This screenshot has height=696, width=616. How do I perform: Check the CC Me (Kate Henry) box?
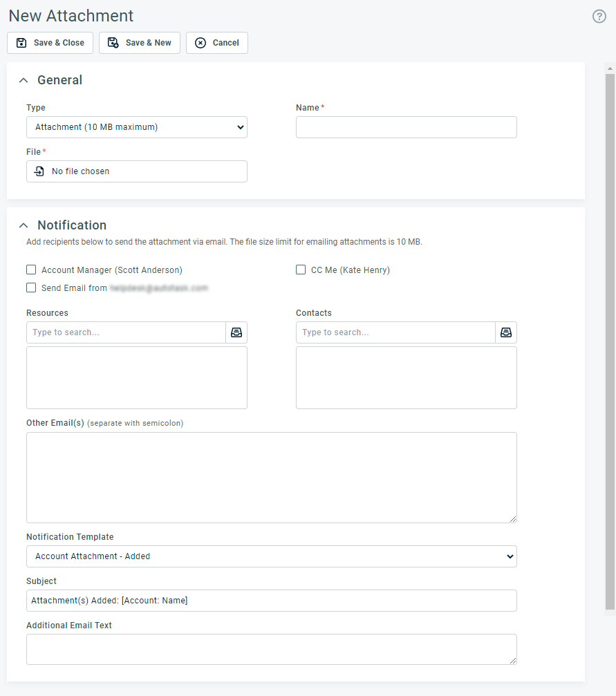301,270
